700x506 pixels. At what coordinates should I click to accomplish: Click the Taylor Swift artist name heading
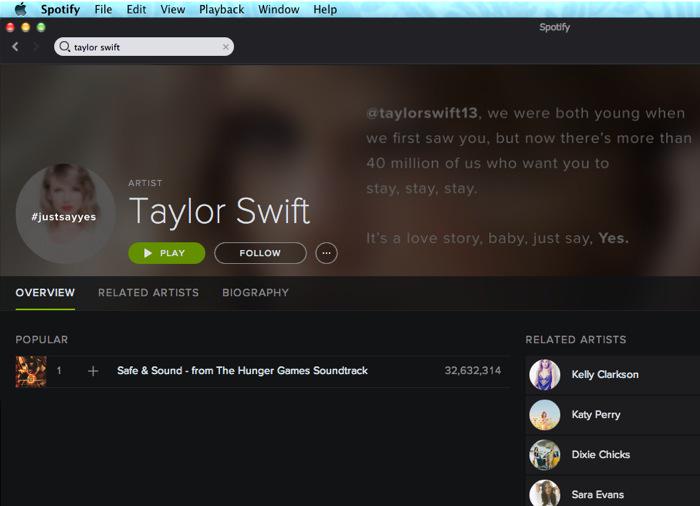[x=219, y=211]
